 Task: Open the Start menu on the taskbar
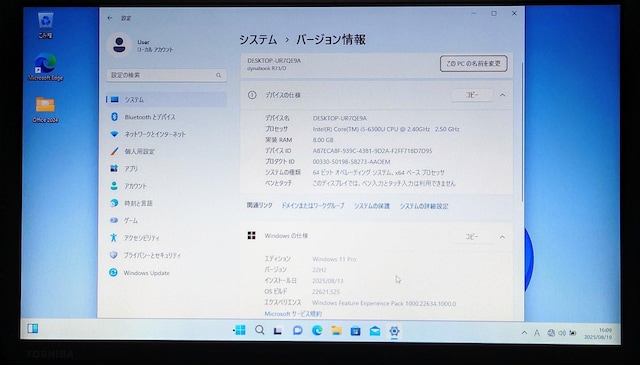pos(240,330)
